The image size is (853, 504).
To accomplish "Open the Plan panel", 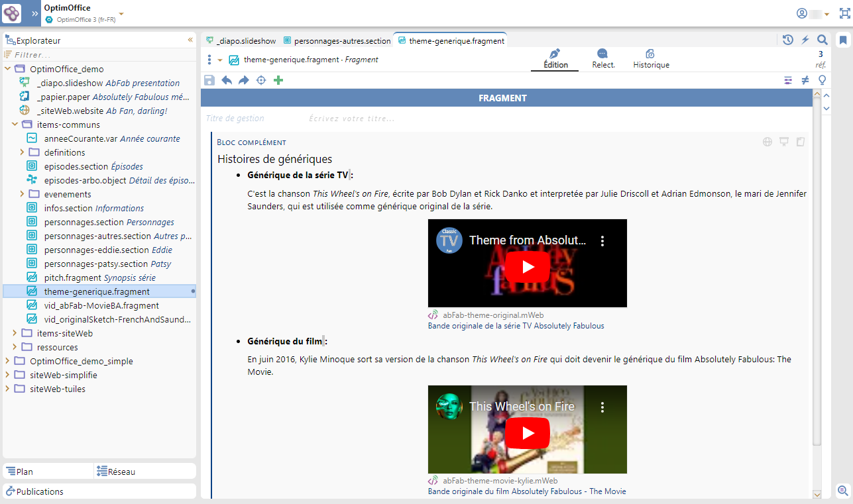I will 48,472.
